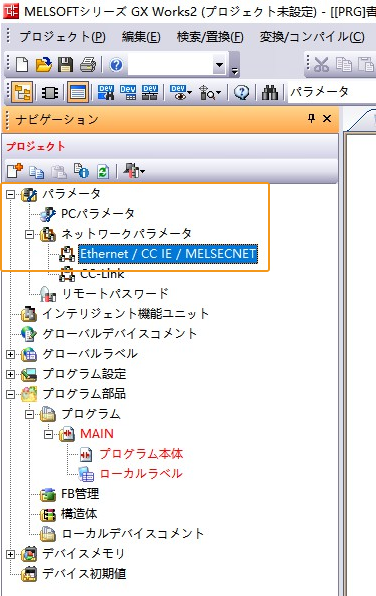This screenshot has height=596, width=376.
Task: Select the red MAIN program label
Action: coord(97,434)
